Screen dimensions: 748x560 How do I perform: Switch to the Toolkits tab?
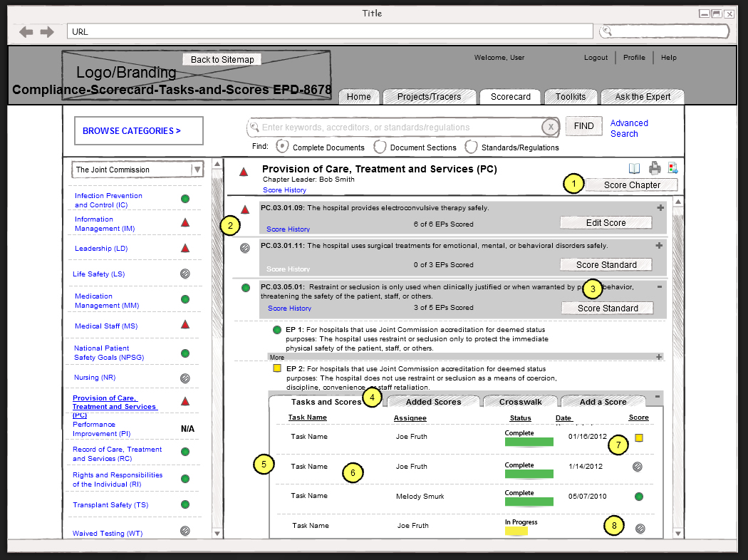pos(570,96)
